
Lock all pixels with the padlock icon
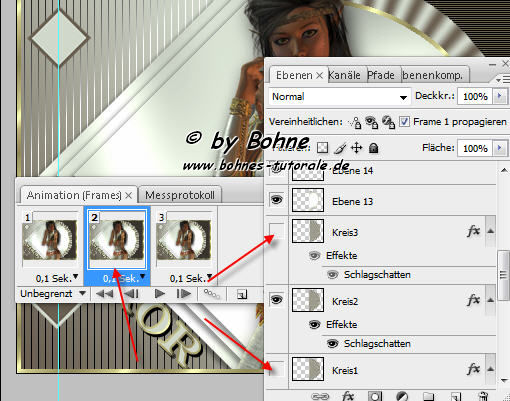click(374, 148)
